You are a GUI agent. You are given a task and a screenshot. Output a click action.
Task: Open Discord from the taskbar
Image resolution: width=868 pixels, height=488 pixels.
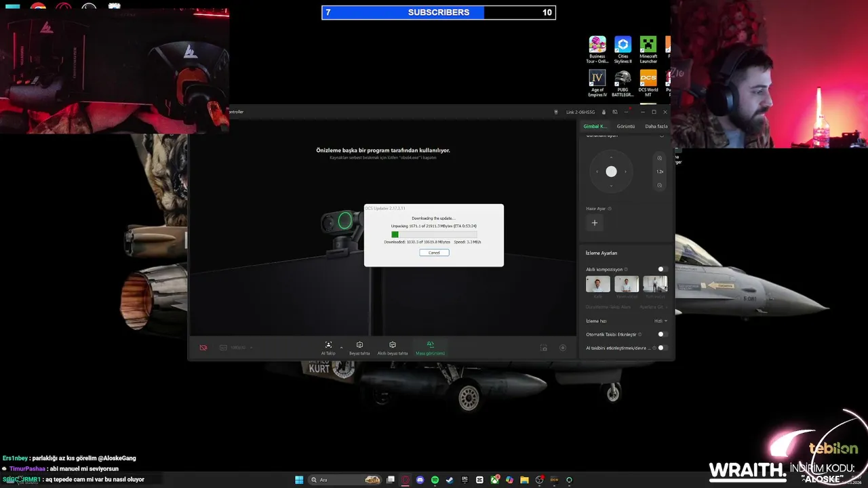[420, 480]
